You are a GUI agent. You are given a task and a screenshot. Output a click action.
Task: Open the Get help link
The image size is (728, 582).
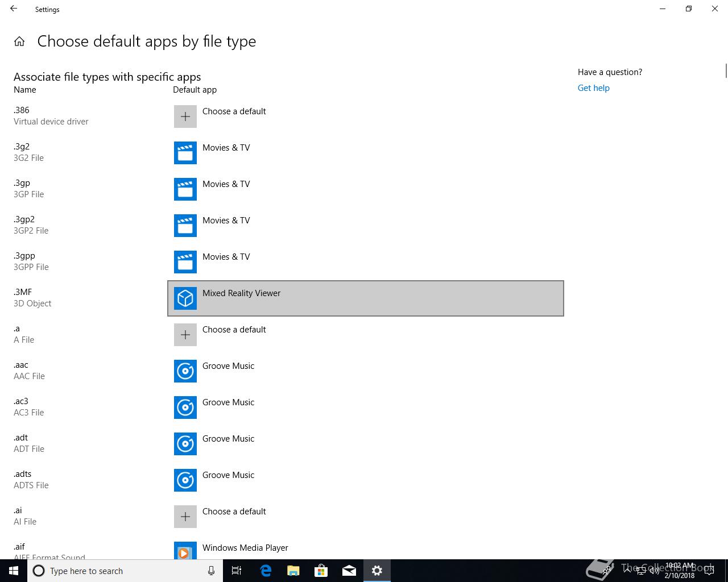tap(593, 88)
